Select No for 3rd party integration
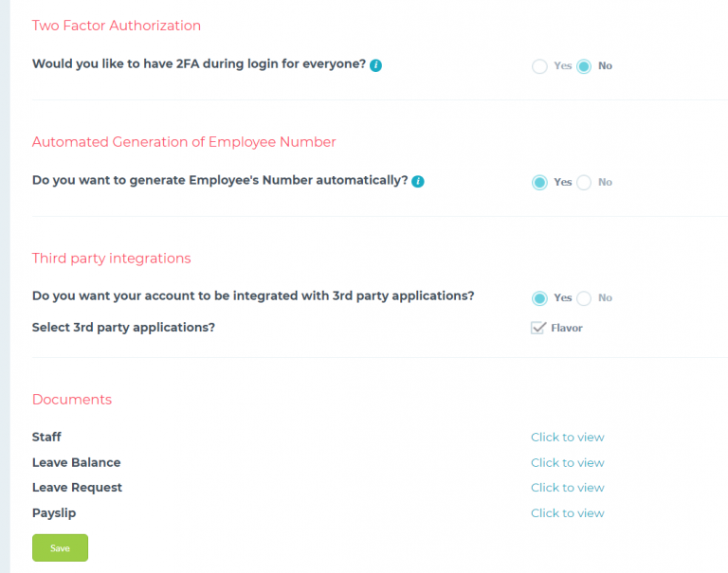Image resolution: width=728 pixels, height=573 pixels. pos(584,298)
